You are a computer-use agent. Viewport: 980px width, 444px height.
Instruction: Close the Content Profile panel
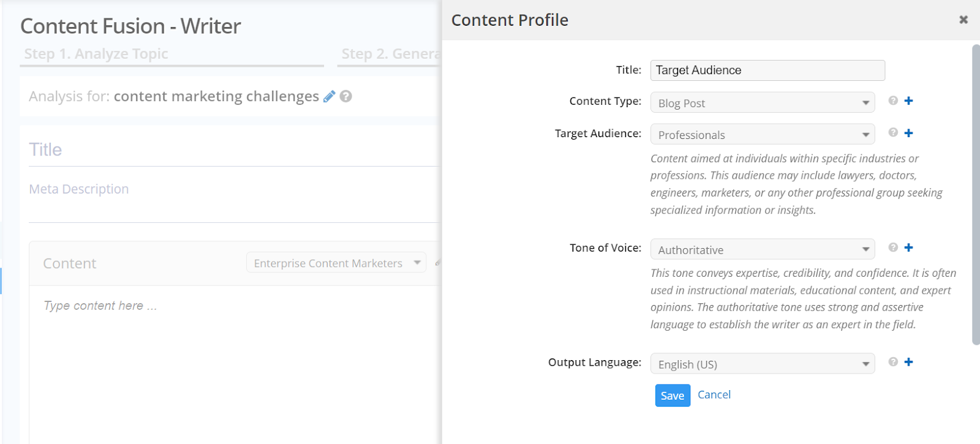pyautogui.click(x=963, y=20)
